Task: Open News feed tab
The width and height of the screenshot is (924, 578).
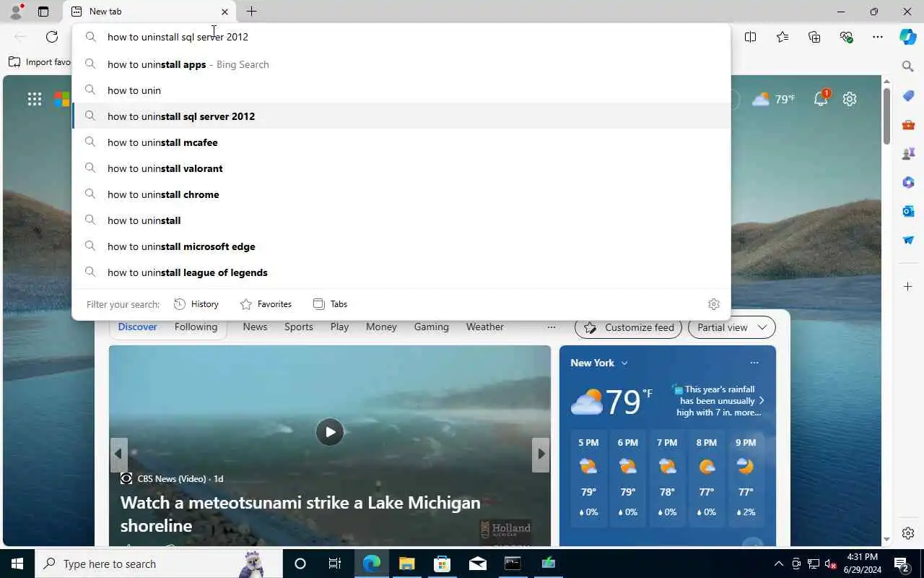Action: [255, 327]
